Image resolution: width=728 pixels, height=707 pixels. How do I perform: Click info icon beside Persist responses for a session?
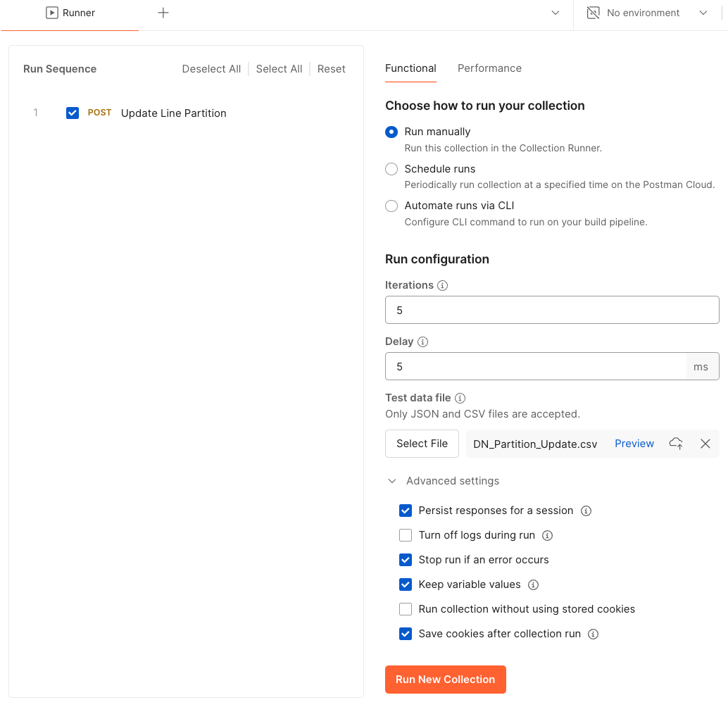click(x=586, y=511)
